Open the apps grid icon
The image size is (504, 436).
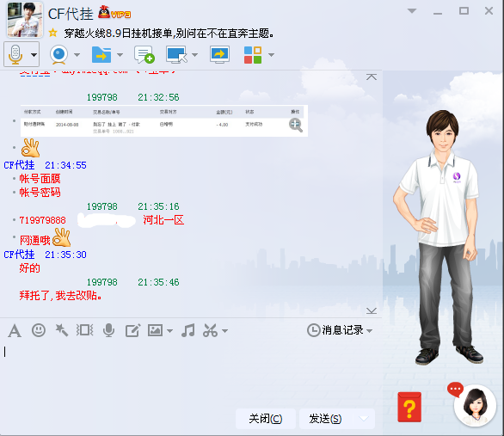point(253,55)
